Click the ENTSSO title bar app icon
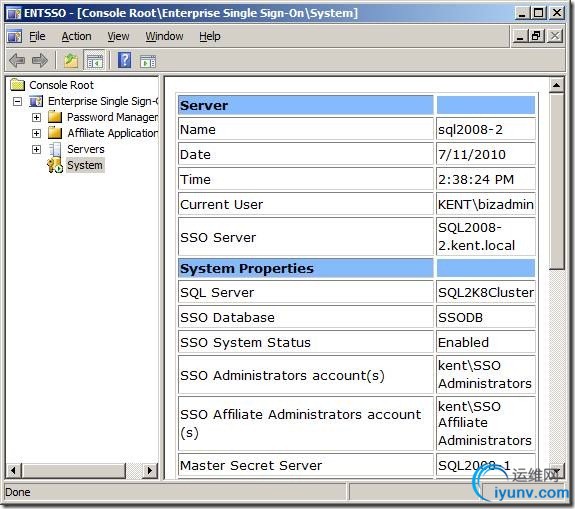The height and width of the screenshot is (509, 575). tap(14, 14)
